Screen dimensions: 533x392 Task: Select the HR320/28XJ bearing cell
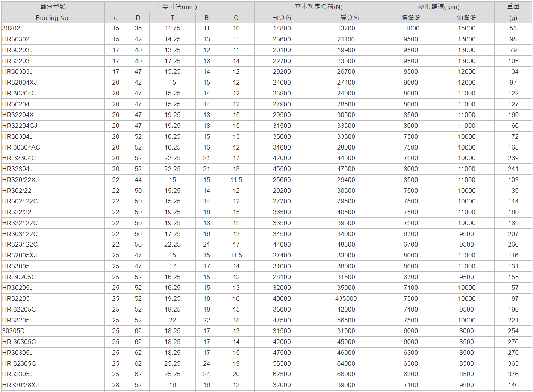tap(20, 385)
